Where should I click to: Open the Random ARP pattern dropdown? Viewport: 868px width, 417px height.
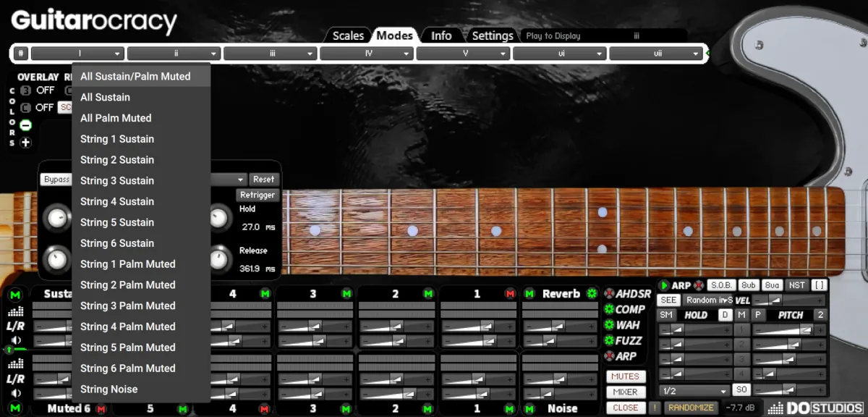(x=709, y=300)
